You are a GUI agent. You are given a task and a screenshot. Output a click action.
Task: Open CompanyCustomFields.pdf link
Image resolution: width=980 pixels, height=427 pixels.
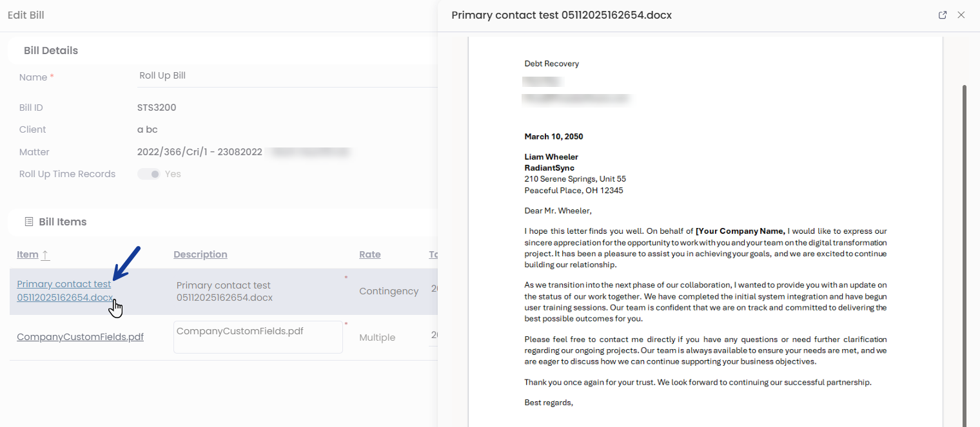click(80, 337)
